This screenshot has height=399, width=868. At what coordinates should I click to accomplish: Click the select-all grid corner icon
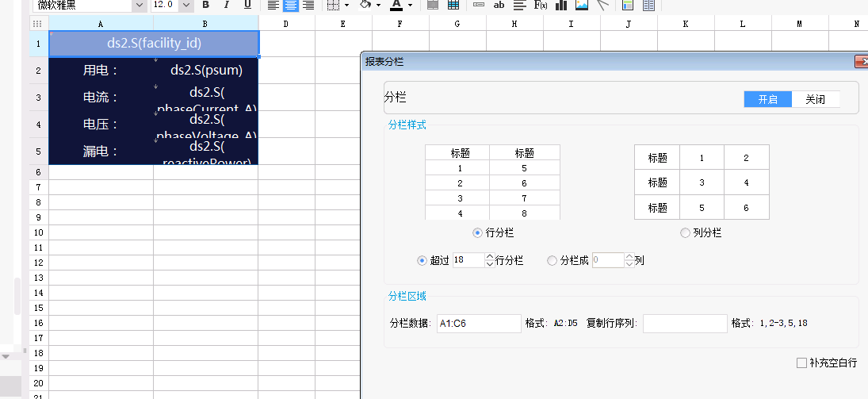pos(37,23)
